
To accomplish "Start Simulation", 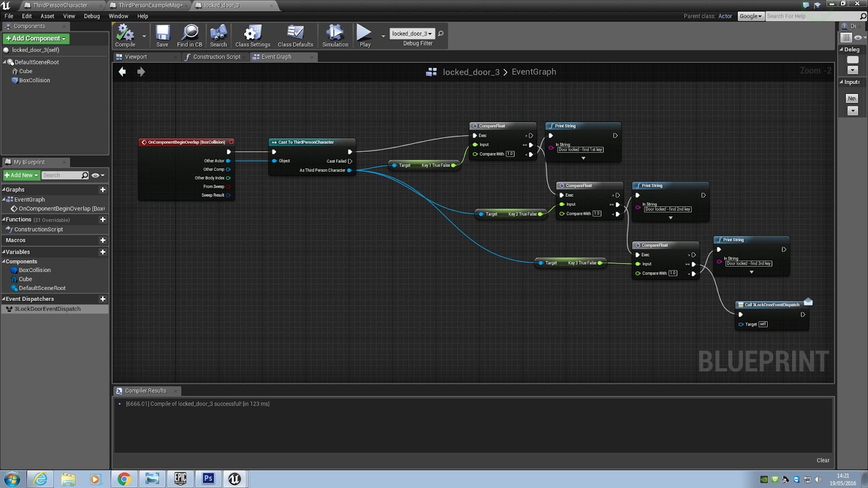I will click(335, 36).
